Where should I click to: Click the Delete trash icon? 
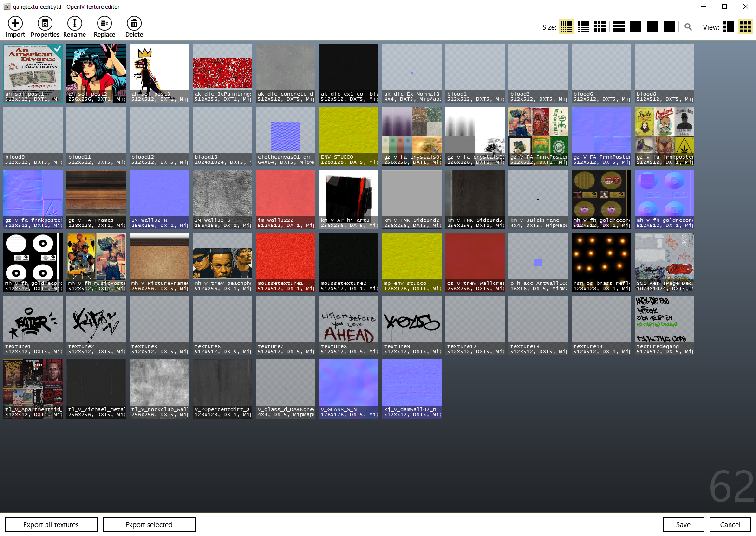134,23
